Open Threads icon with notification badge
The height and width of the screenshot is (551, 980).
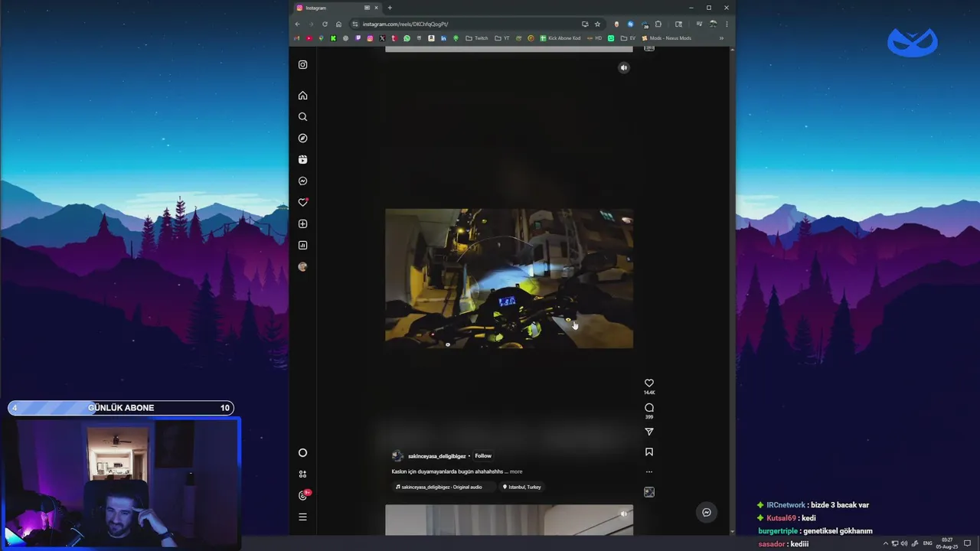pyautogui.click(x=304, y=495)
